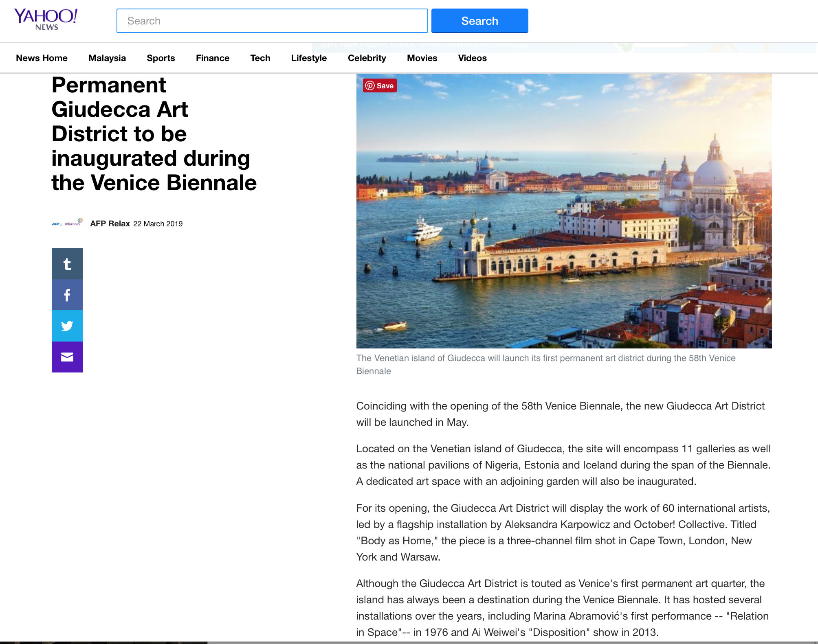This screenshot has width=818, height=644.
Task: Share article on Facebook
Action: coord(67,295)
